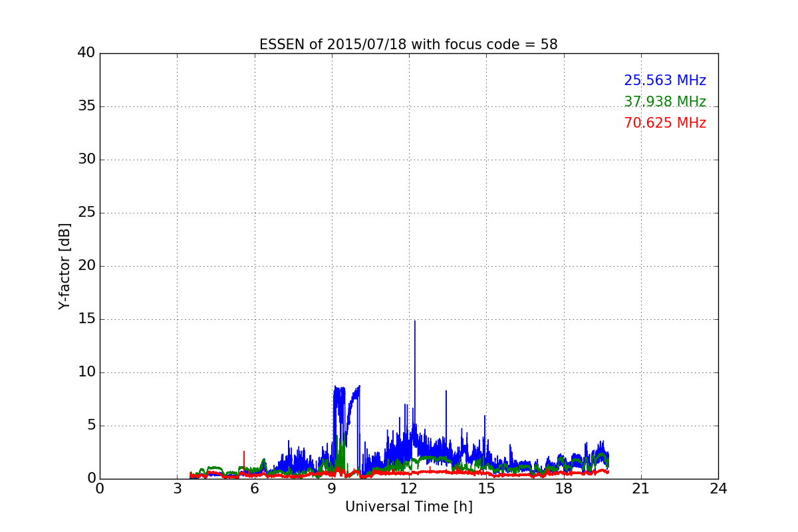Click the y-axis tick label 30
Viewport: 798px width, 532px height.
pyautogui.click(x=86, y=160)
